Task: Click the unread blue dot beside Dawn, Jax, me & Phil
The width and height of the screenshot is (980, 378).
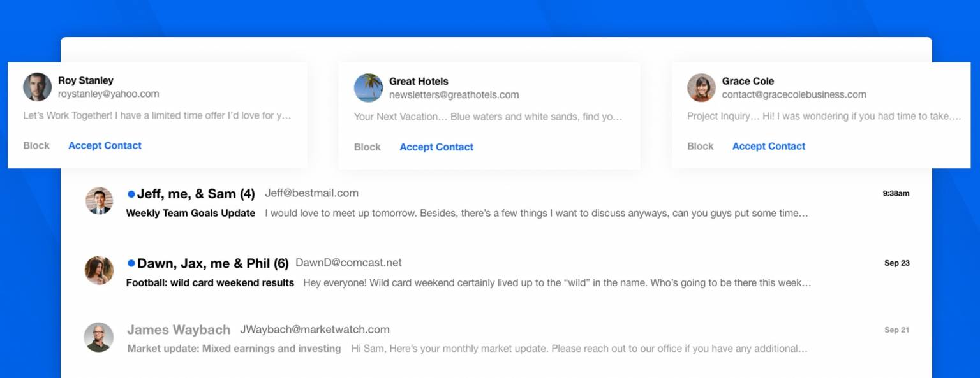Action: click(131, 263)
